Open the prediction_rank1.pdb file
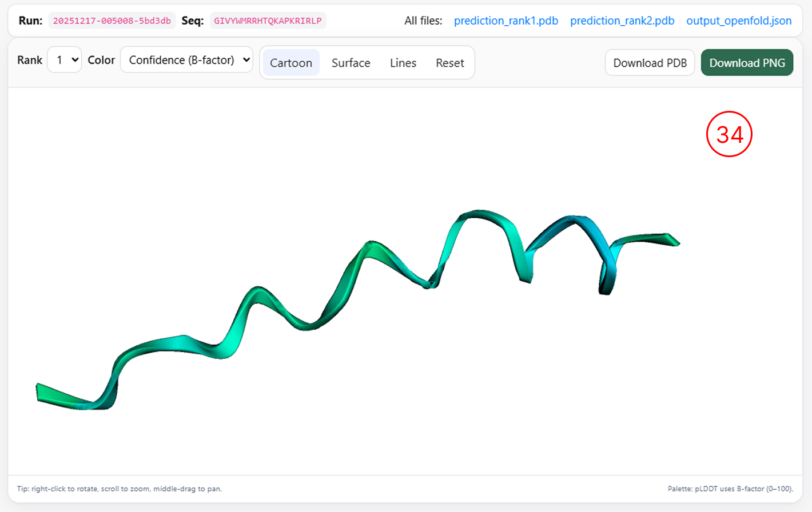This screenshot has width=812, height=512. click(x=505, y=21)
